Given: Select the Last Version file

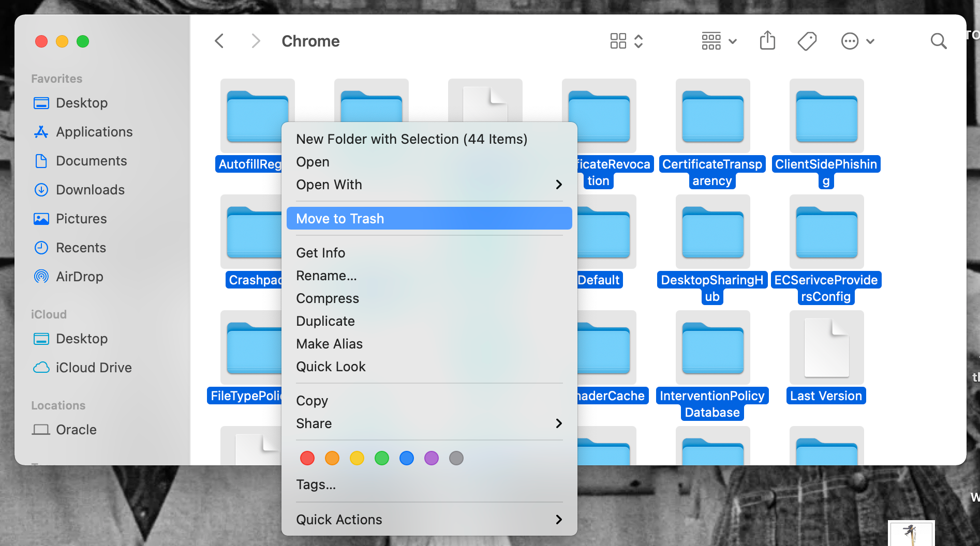Looking at the screenshot, I should [x=826, y=347].
